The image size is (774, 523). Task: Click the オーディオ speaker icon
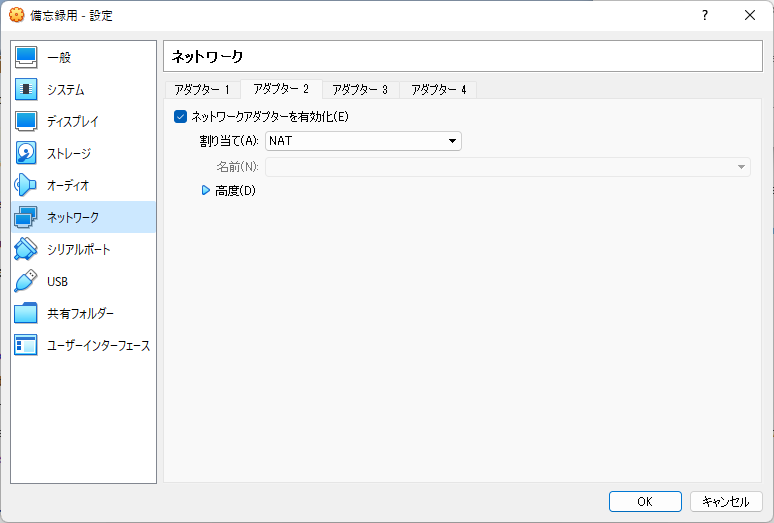point(26,186)
